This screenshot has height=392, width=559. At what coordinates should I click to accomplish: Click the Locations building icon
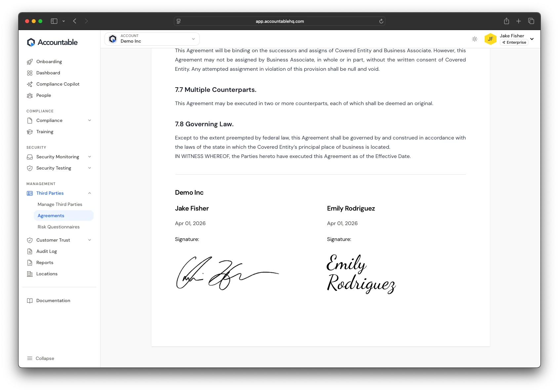click(x=30, y=274)
